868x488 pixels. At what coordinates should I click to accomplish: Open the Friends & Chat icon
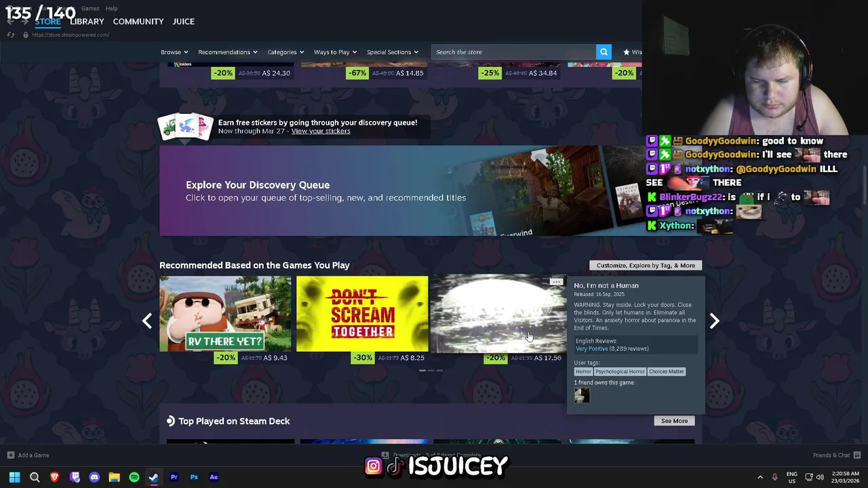pyautogui.click(x=857, y=455)
